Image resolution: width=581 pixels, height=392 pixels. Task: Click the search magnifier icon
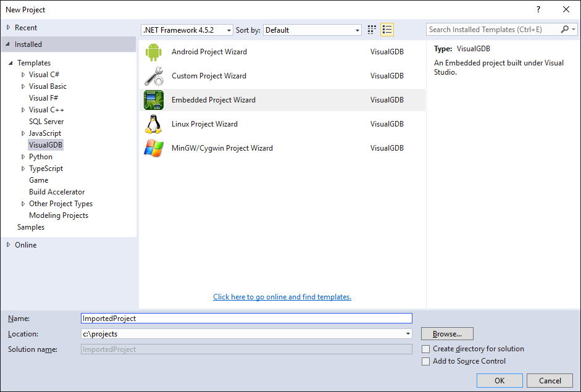(x=565, y=29)
